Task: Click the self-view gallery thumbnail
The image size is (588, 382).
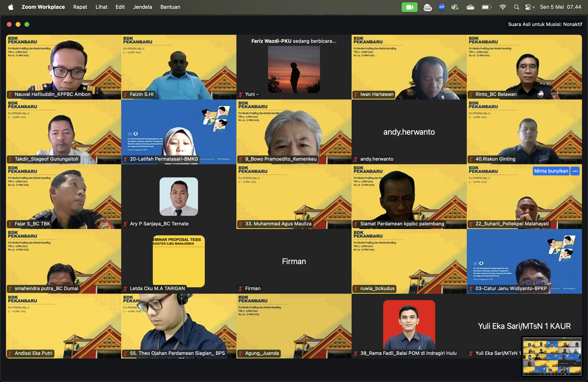Action: [x=552, y=356]
